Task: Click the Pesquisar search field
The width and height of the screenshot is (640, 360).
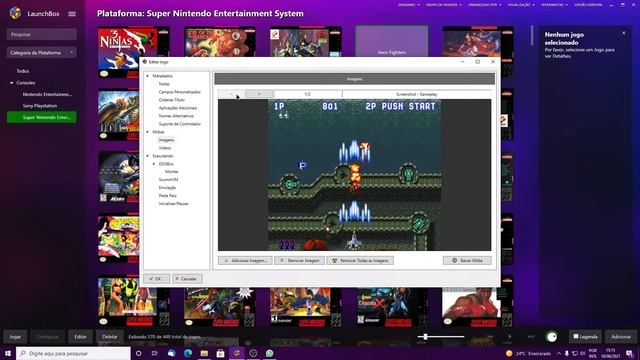Action: point(42,34)
